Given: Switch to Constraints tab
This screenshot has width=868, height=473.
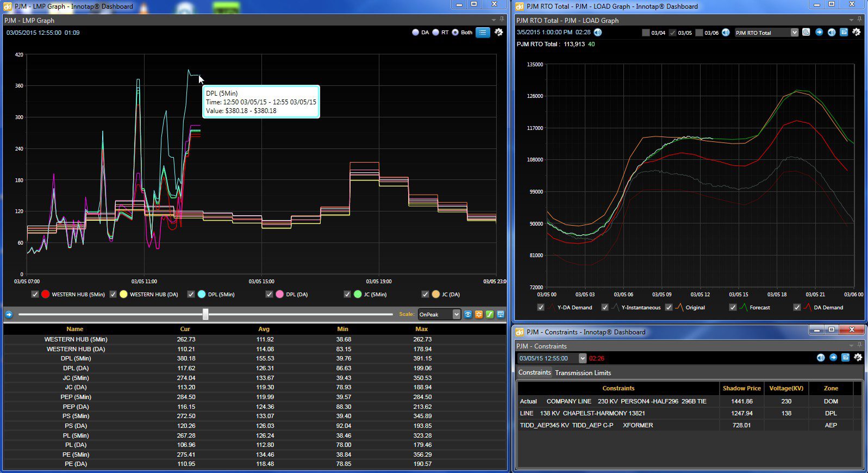Looking at the screenshot, I should pos(534,372).
